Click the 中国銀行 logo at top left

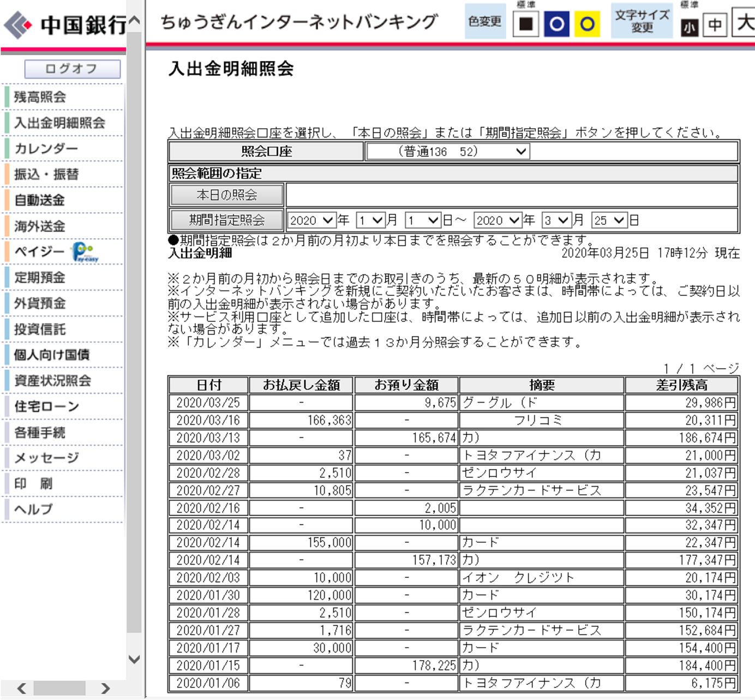[64, 25]
